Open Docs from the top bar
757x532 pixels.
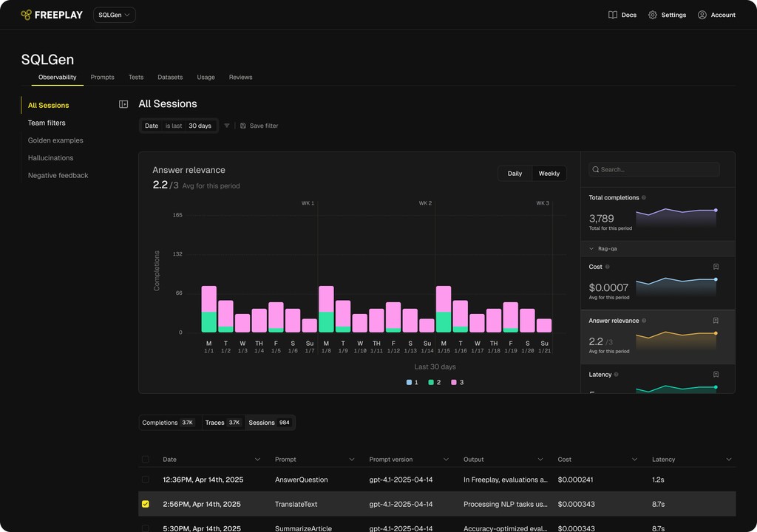622,14
